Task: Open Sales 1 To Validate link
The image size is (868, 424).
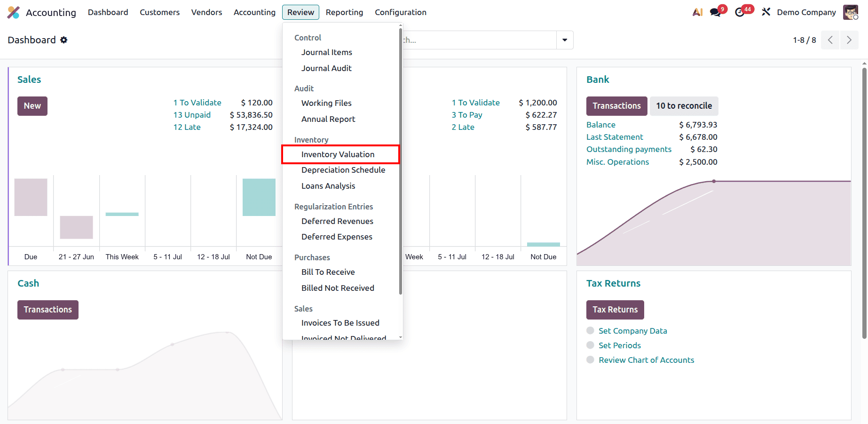Action: point(197,103)
